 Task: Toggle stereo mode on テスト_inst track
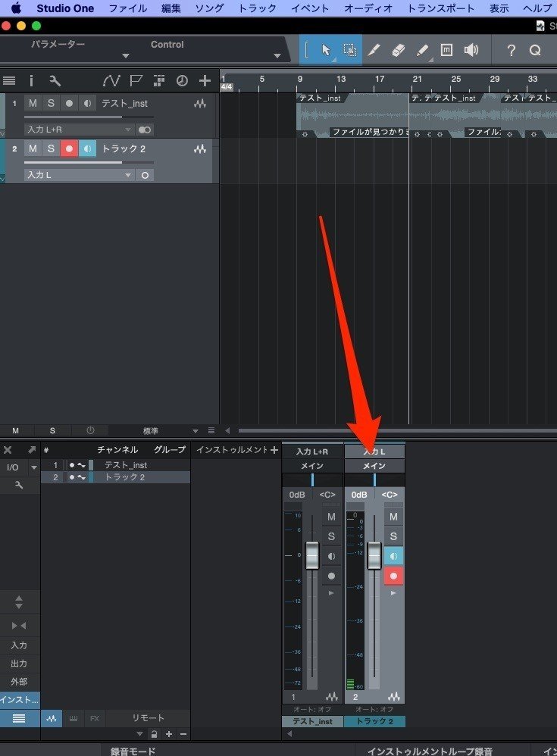tap(144, 130)
